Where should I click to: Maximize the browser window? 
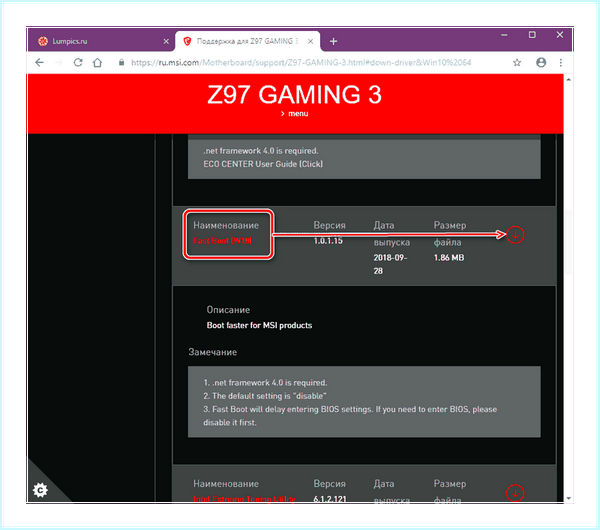(532, 35)
